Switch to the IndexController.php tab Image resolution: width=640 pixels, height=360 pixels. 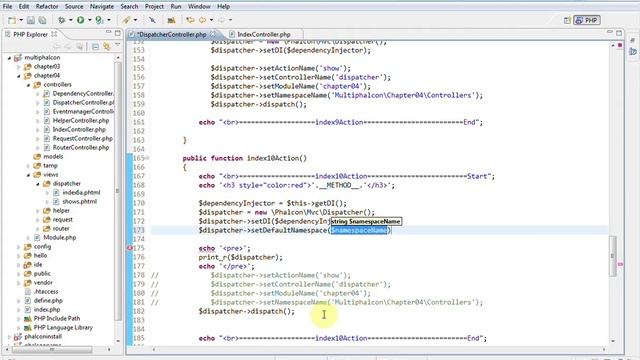[264, 34]
